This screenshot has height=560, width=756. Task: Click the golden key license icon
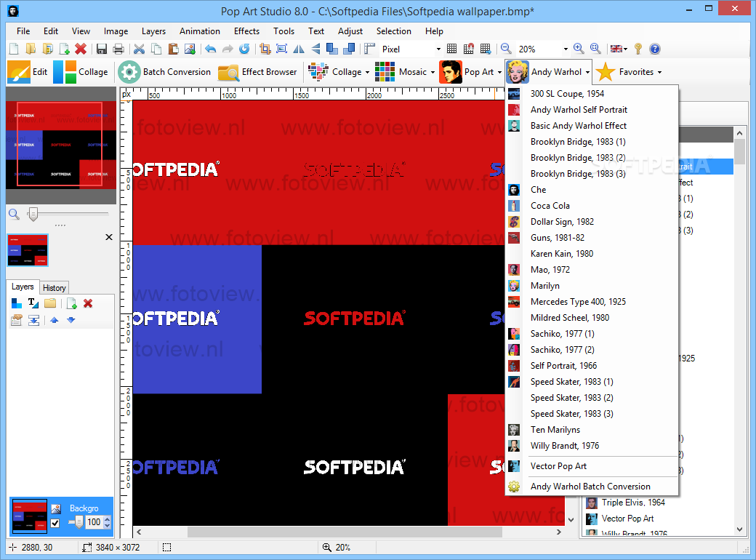[638, 49]
